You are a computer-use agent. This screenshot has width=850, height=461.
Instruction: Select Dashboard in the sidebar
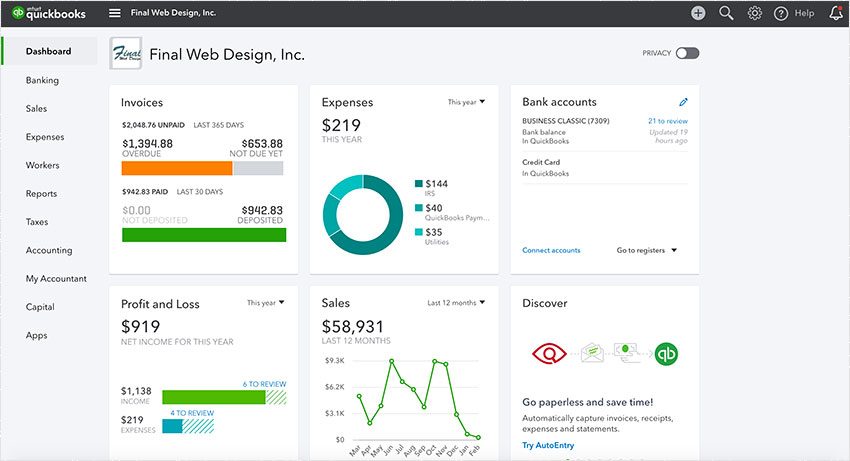49,51
